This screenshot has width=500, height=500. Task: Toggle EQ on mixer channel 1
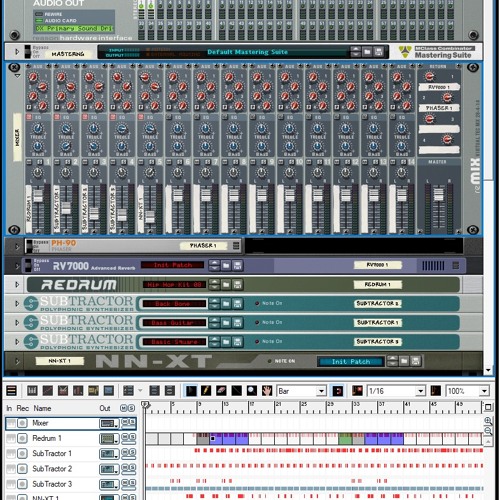29,117
